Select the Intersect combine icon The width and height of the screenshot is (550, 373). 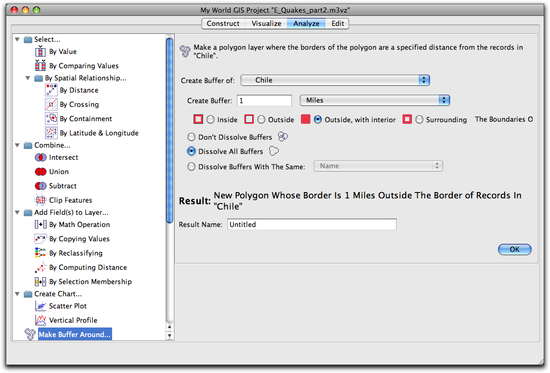coord(40,158)
